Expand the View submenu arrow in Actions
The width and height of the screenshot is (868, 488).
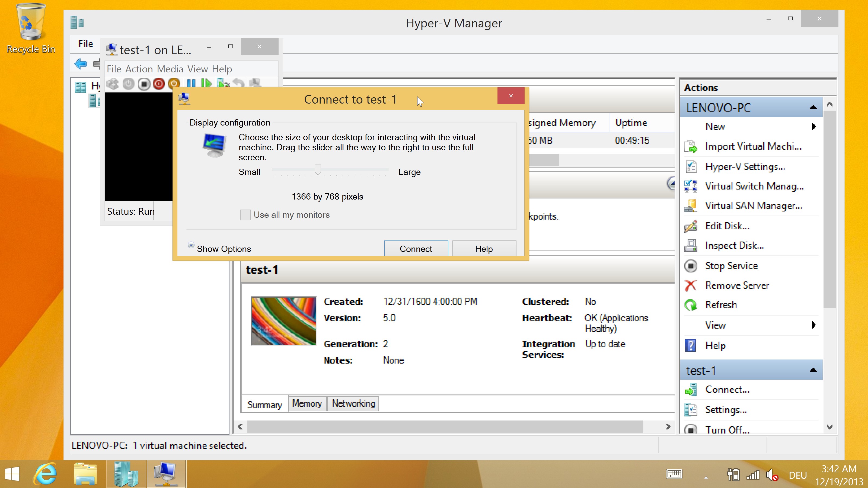pyautogui.click(x=814, y=325)
